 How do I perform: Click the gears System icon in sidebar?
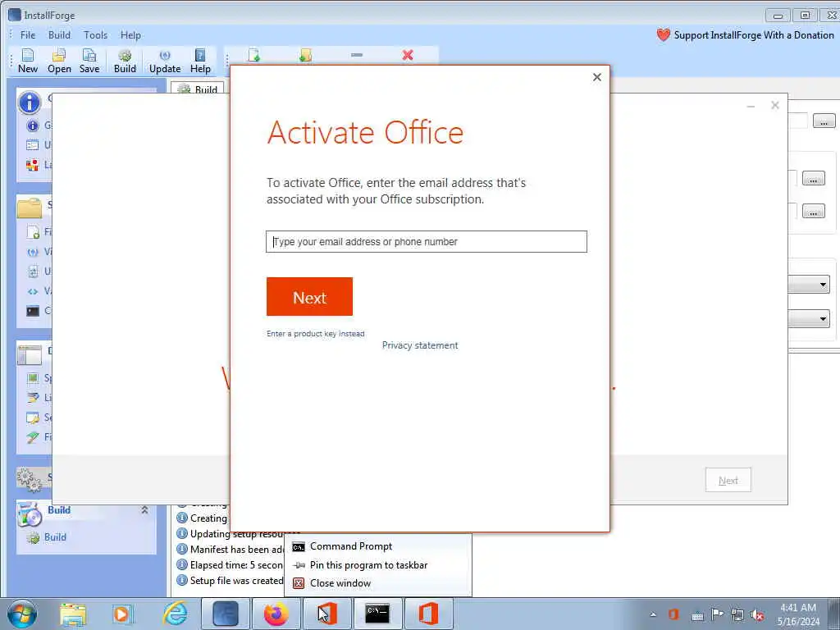(30, 478)
